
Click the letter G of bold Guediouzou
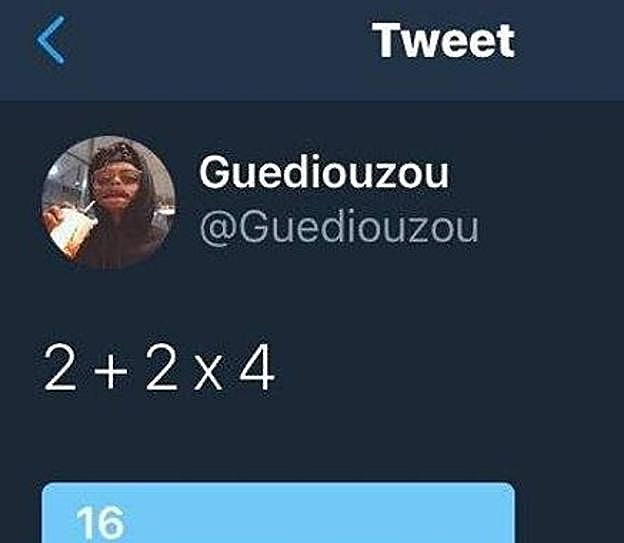click(x=216, y=172)
